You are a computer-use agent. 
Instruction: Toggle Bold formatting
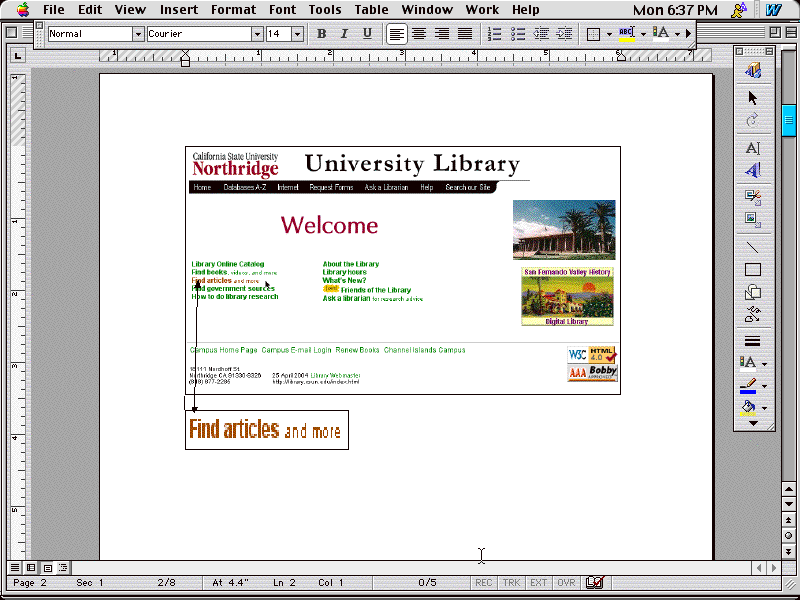(321, 34)
